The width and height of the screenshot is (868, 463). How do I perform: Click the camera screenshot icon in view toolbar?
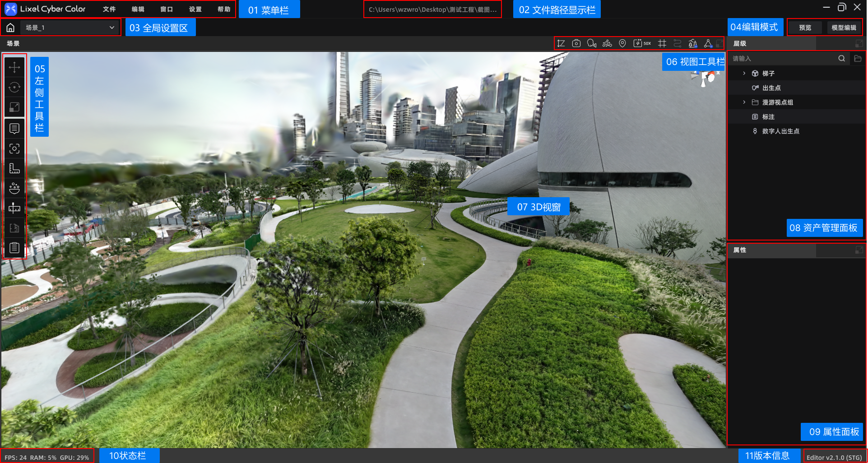[576, 43]
